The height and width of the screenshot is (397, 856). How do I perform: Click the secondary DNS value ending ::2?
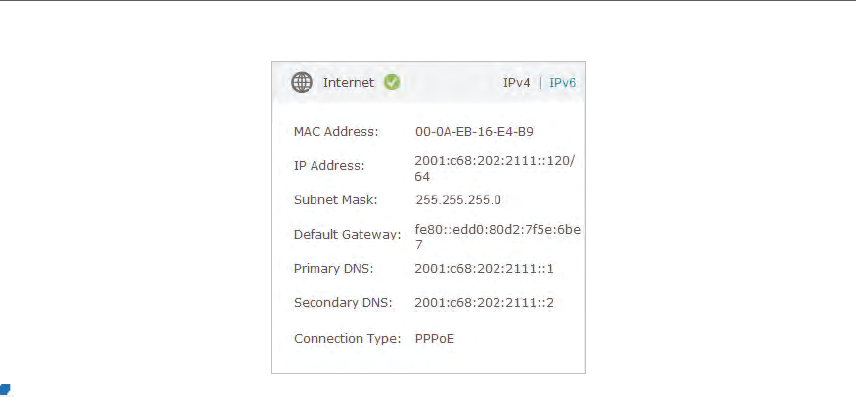tap(484, 303)
